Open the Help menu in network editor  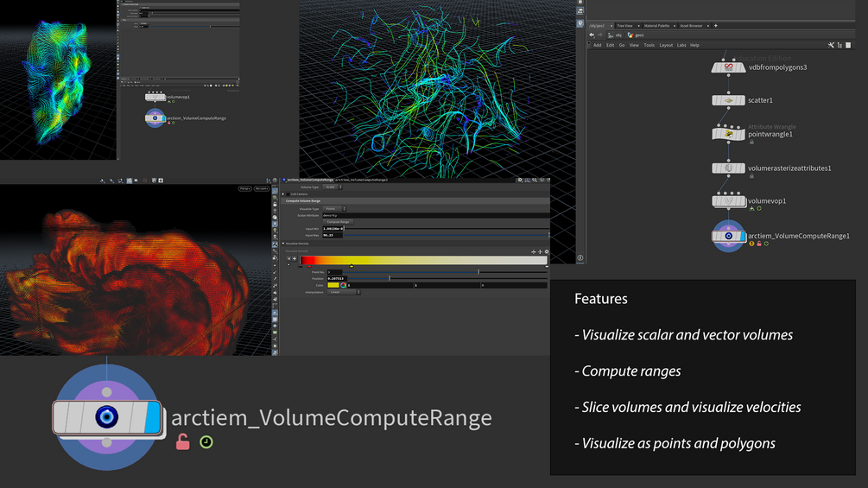(694, 46)
